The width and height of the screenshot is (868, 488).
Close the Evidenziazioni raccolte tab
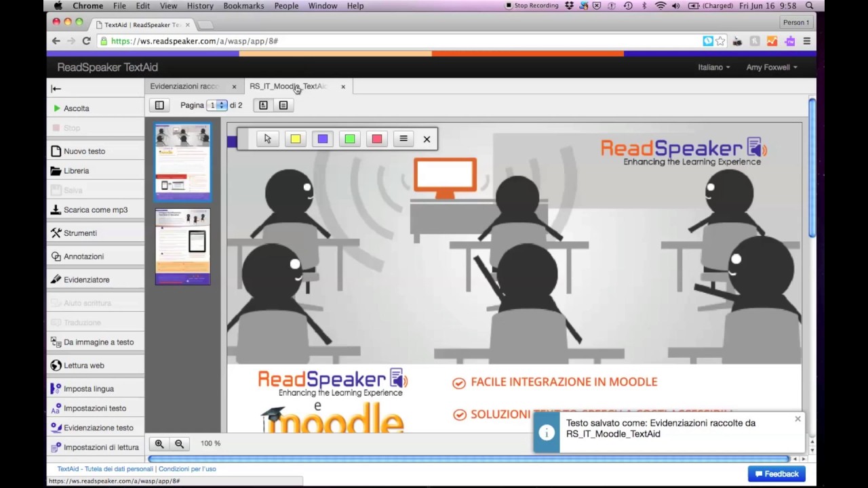pyautogui.click(x=234, y=87)
